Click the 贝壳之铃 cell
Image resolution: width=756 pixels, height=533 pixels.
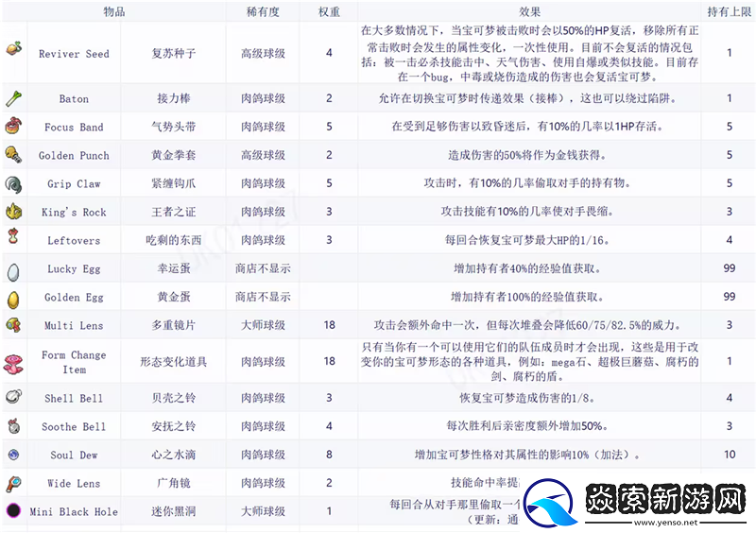point(174,398)
